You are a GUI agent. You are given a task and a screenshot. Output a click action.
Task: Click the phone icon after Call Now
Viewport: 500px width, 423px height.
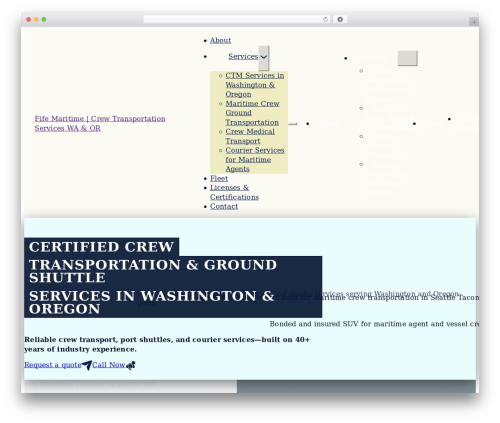131,365
